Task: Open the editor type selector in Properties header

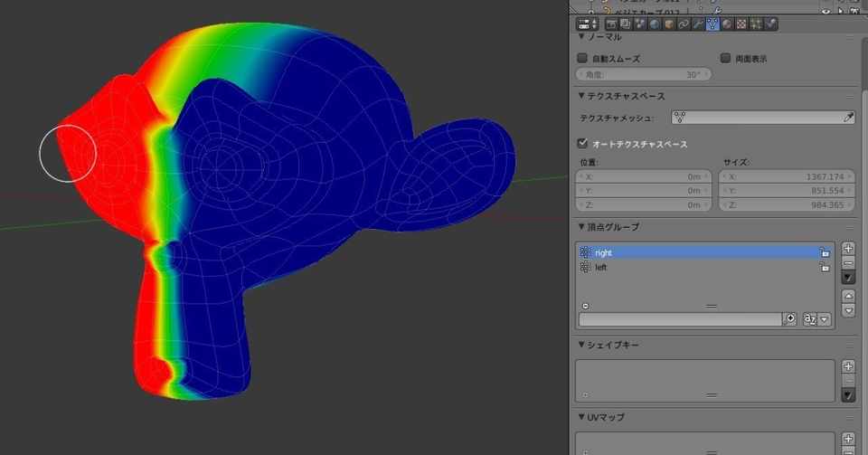Action: click(588, 24)
